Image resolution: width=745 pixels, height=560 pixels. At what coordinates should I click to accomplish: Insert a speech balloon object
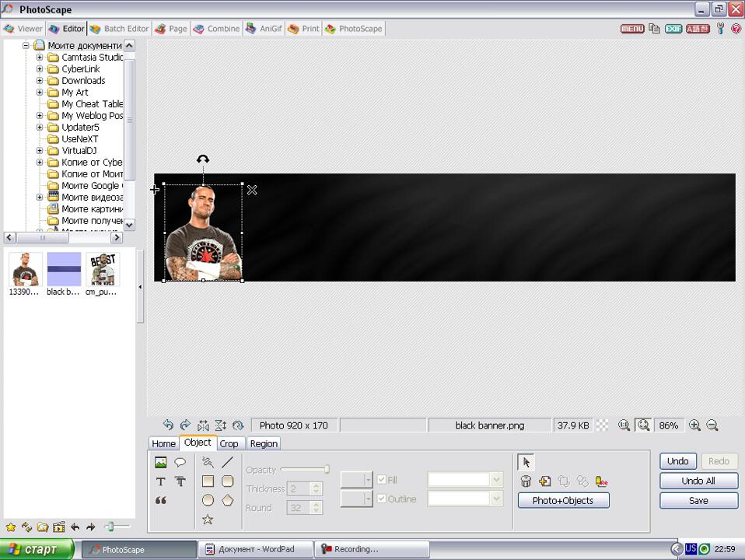180,462
